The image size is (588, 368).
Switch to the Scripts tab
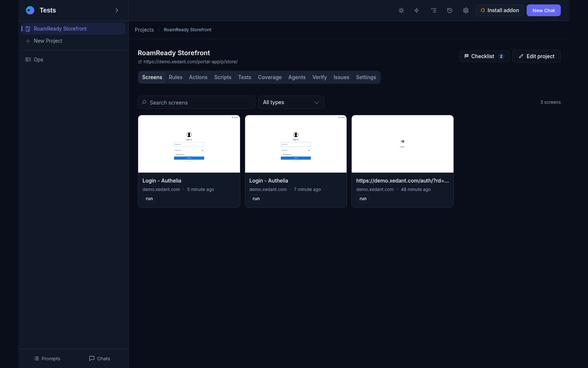[x=223, y=77]
